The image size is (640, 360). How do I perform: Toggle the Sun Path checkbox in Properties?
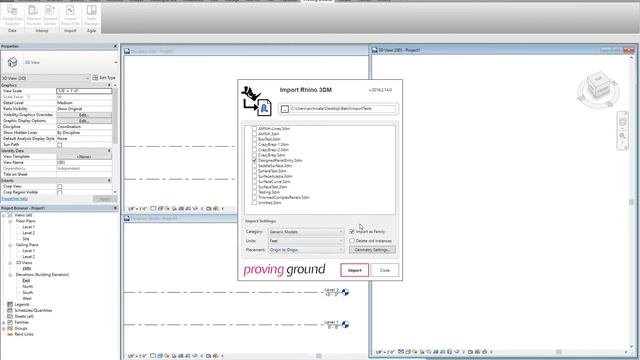[60, 145]
